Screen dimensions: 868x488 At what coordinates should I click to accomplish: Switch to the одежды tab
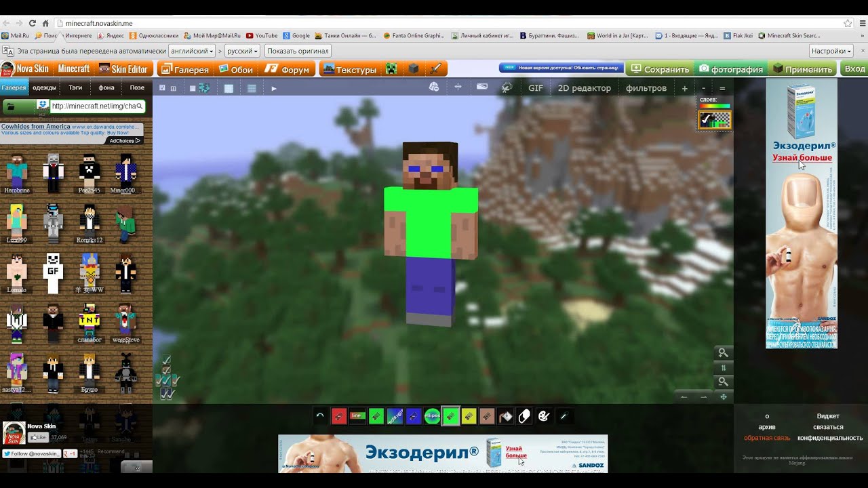[x=44, y=87]
